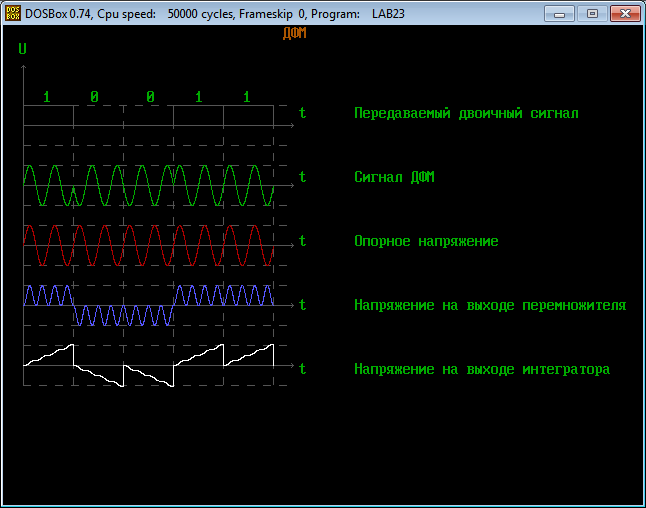Click the label 'Напряжение на выходе интегратора'
The width and height of the screenshot is (646, 508).
[482, 369]
